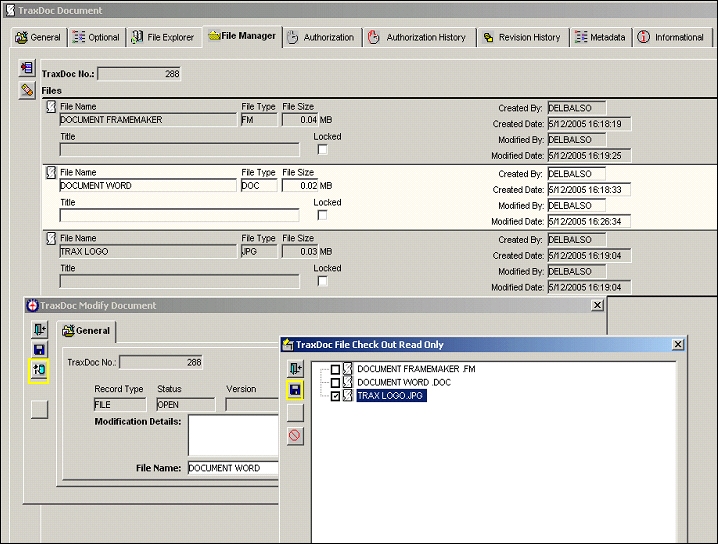Click the save disk icon in Modify Document window
718x544 pixels.
point(39,350)
